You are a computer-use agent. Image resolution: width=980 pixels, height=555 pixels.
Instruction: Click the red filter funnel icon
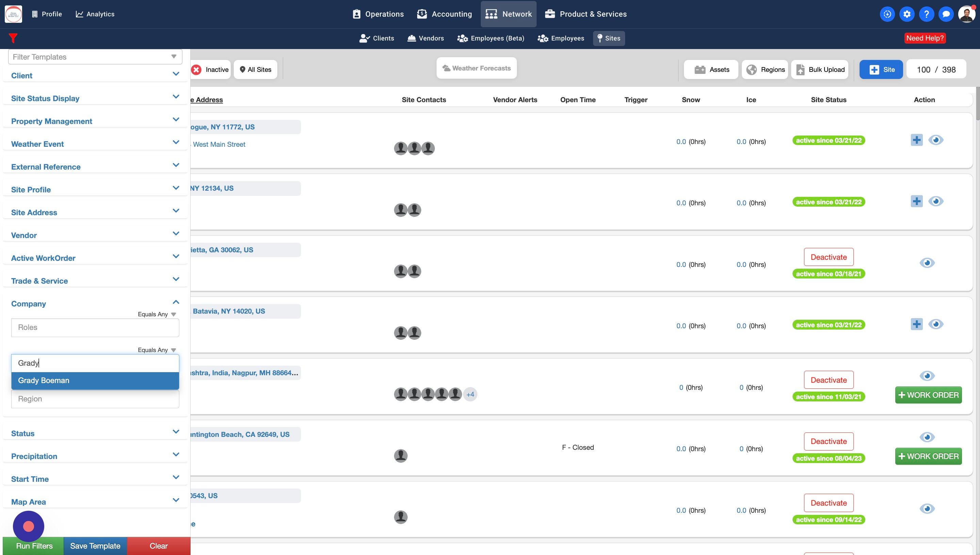pyautogui.click(x=13, y=38)
